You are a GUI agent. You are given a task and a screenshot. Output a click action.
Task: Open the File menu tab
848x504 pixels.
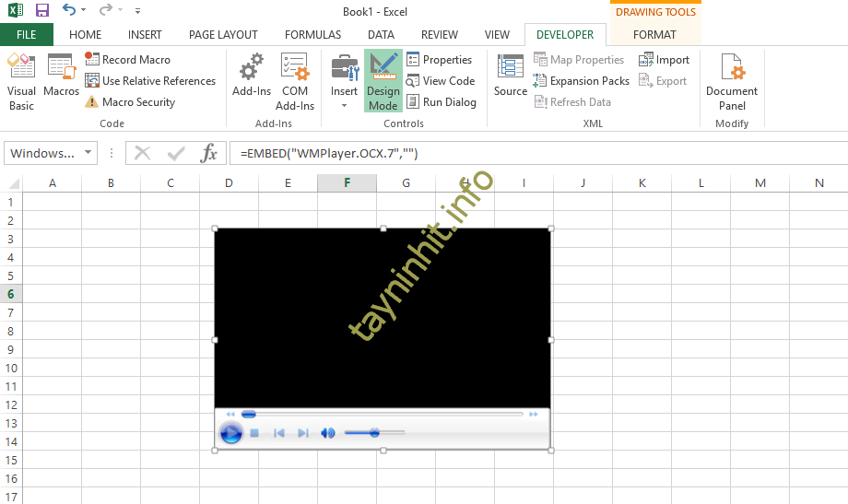click(x=27, y=35)
